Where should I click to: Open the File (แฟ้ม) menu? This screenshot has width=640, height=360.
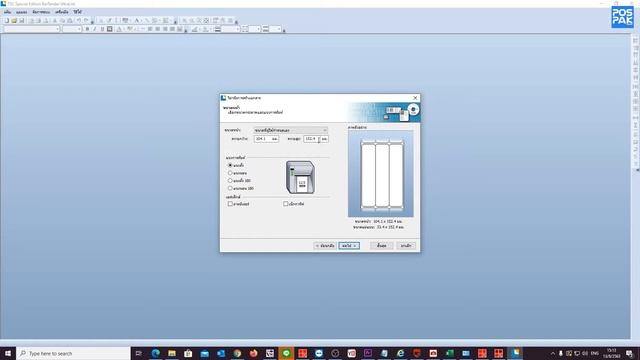(x=8, y=12)
